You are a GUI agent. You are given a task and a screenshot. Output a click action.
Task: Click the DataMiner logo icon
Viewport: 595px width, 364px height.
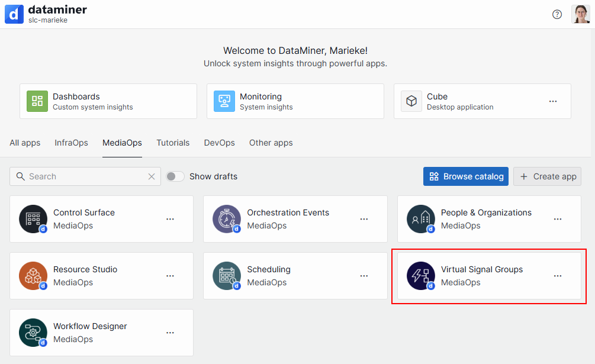[14, 14]
